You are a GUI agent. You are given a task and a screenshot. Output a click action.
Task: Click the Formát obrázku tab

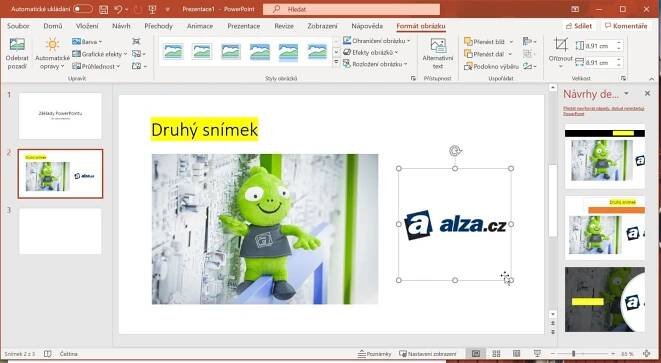[x=421, y=26]
